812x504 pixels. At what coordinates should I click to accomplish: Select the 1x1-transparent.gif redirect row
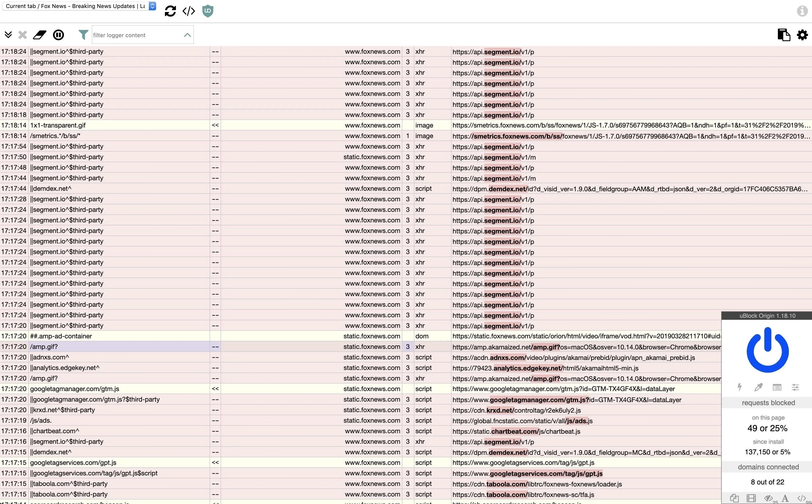coord(406,125)
